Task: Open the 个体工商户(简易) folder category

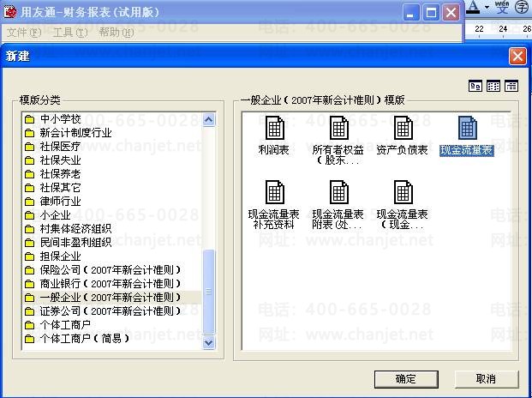Action: (x=77, y=339)
